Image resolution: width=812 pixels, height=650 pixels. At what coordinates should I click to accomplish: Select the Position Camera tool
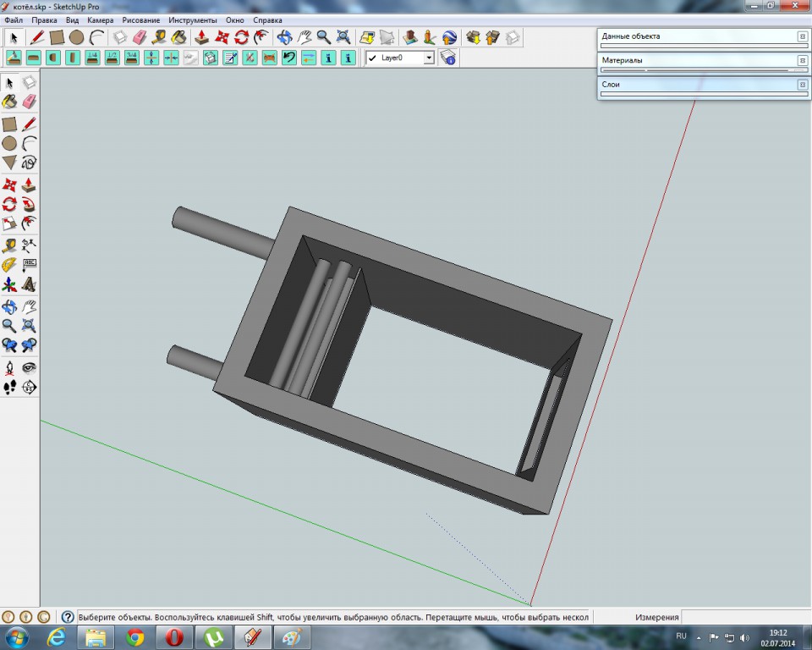[x=9, y=368]
